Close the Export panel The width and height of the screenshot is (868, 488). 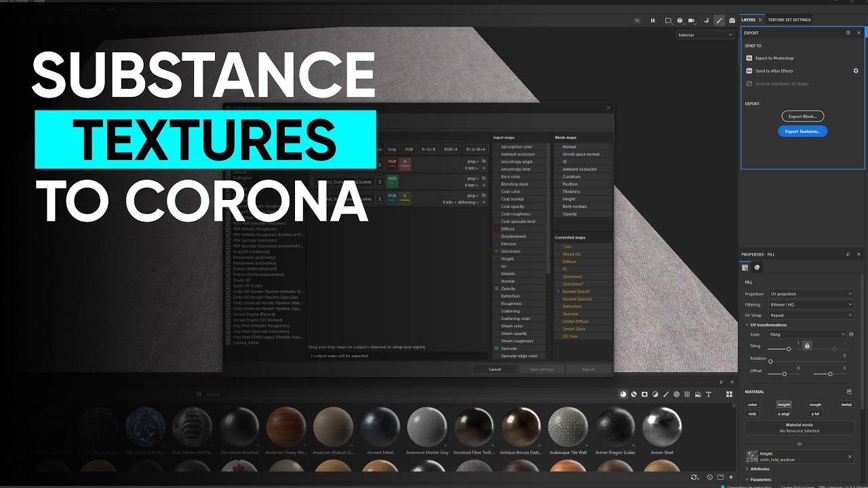coord(859,33)
